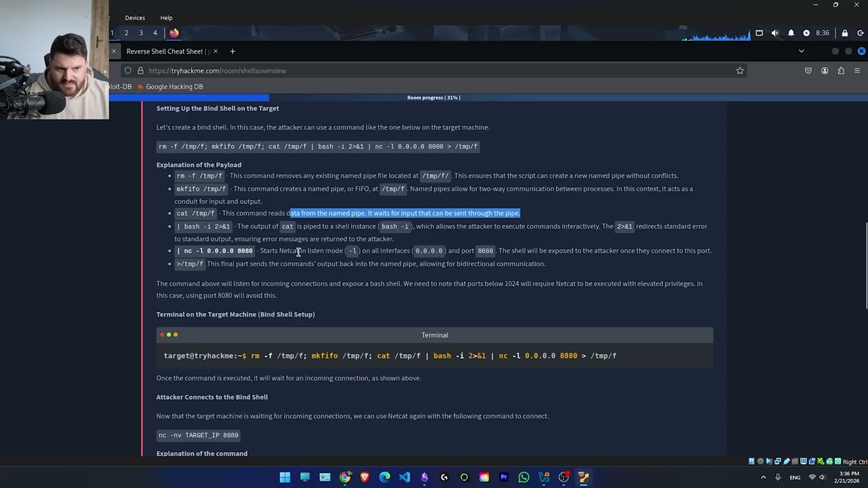
Task: Click the Kali panel 8:36 clock
Action: click(823, 33)
